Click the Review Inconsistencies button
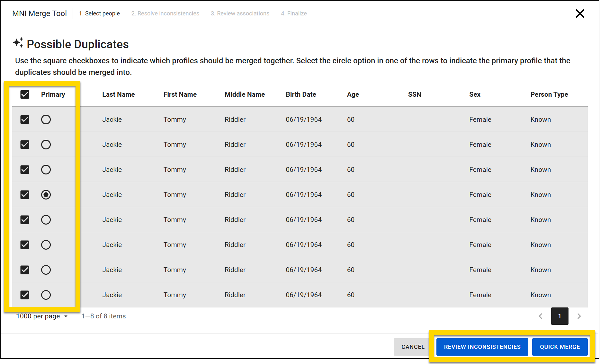 pyautogui.click(x=482, y=347)
